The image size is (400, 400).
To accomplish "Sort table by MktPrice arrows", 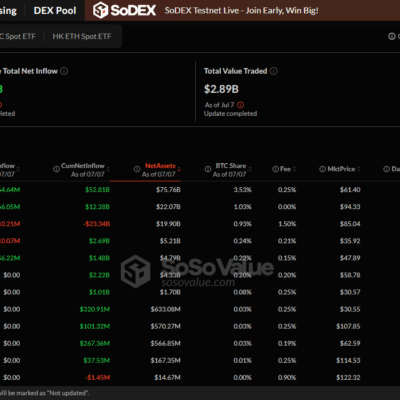I will tap(359, 169).
